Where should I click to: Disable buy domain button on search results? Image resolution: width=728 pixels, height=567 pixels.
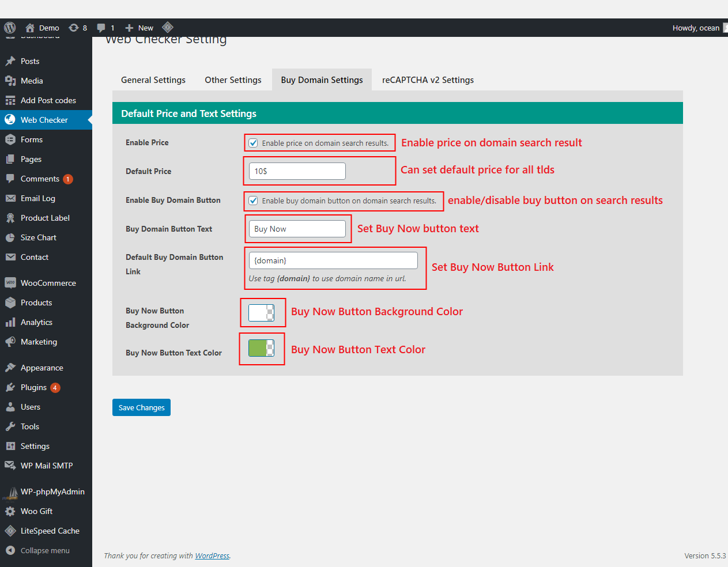point(253,201)
